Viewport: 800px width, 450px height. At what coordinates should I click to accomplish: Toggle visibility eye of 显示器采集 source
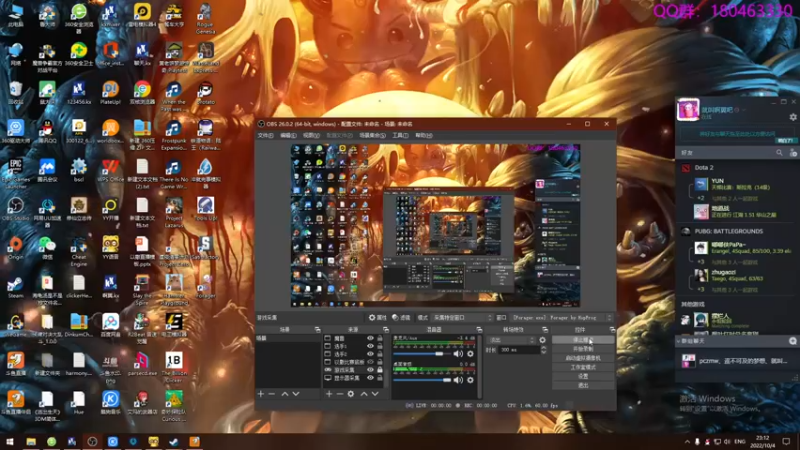click(x=370, y=378)
